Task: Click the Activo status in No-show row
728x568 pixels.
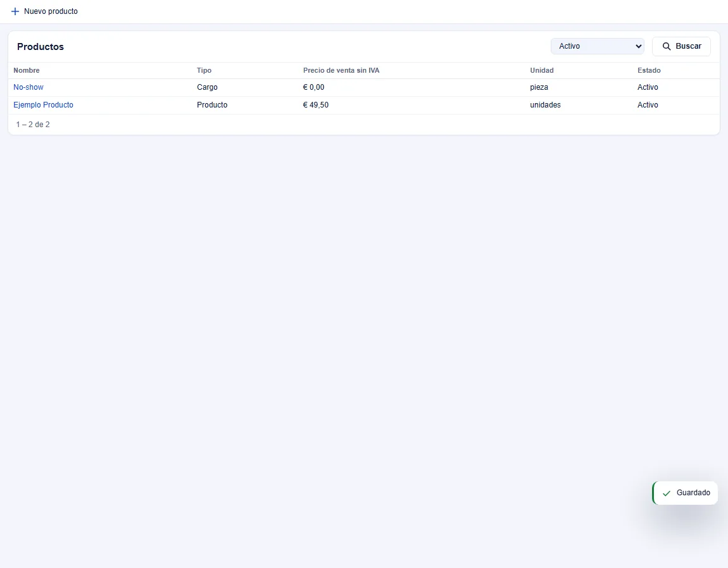Action: [648, 87]
